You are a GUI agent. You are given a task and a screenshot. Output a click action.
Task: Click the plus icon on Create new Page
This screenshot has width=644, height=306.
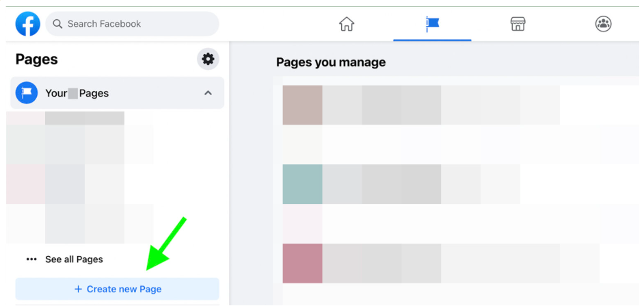78,290
